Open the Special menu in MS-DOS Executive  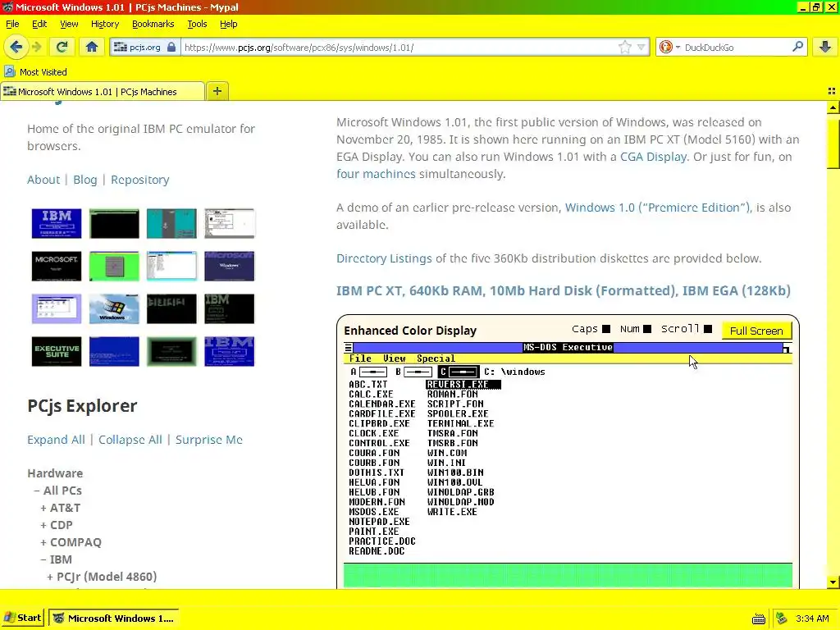click(436, 358)
